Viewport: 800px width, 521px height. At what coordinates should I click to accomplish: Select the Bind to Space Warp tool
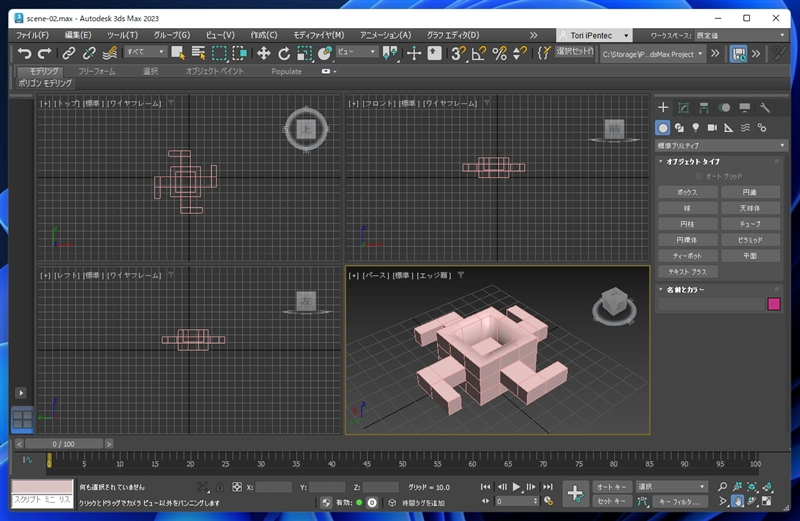tap(109, 53)
